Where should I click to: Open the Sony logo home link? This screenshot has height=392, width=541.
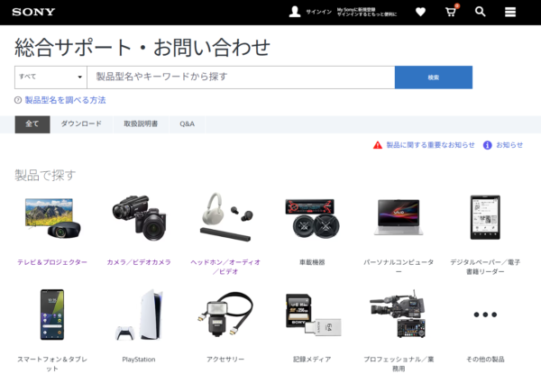33,12
